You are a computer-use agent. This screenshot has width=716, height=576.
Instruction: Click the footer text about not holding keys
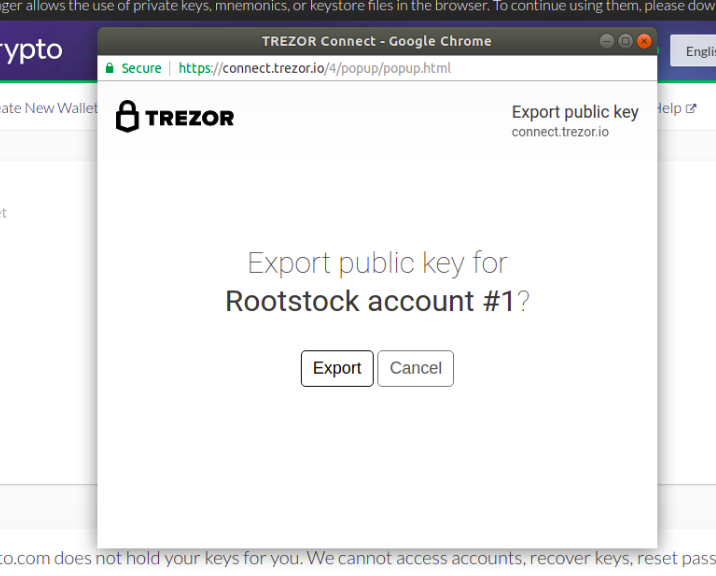coord(358,558)
